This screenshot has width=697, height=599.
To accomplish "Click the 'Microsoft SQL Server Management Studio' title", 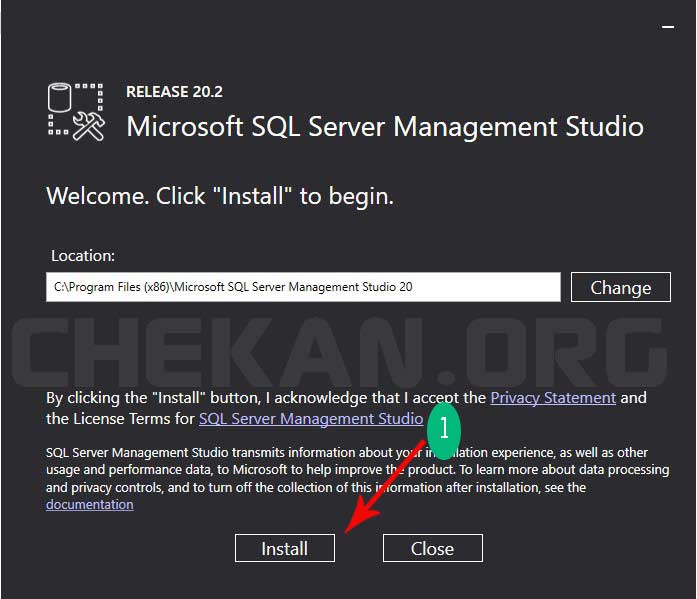I will click(385, 127).
